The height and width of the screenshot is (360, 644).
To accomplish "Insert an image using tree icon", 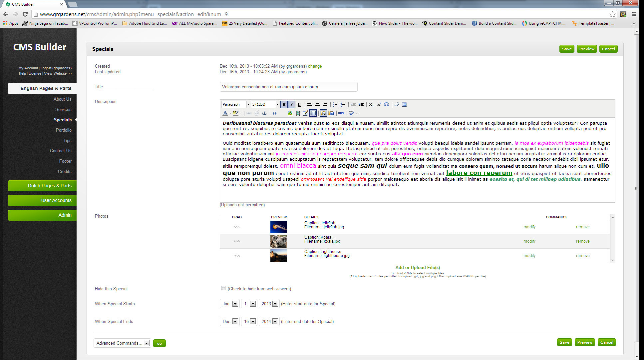I will point(290,113).
